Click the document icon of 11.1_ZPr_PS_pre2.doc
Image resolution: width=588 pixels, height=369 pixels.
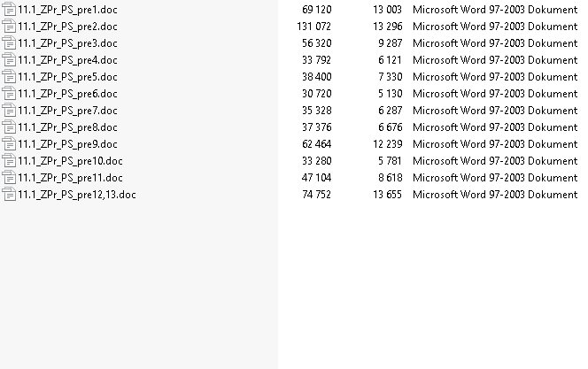pos(9,27)
